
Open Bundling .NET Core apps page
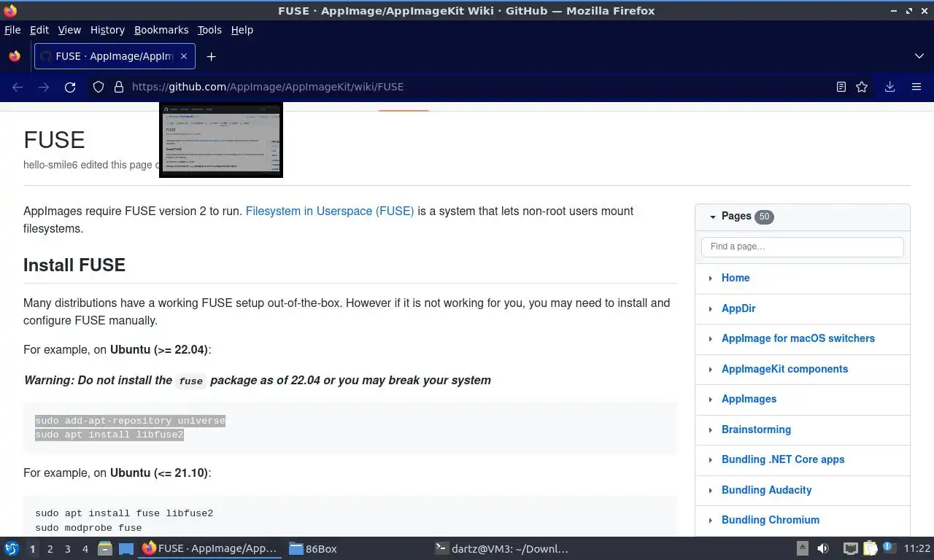tap(783, 459)
